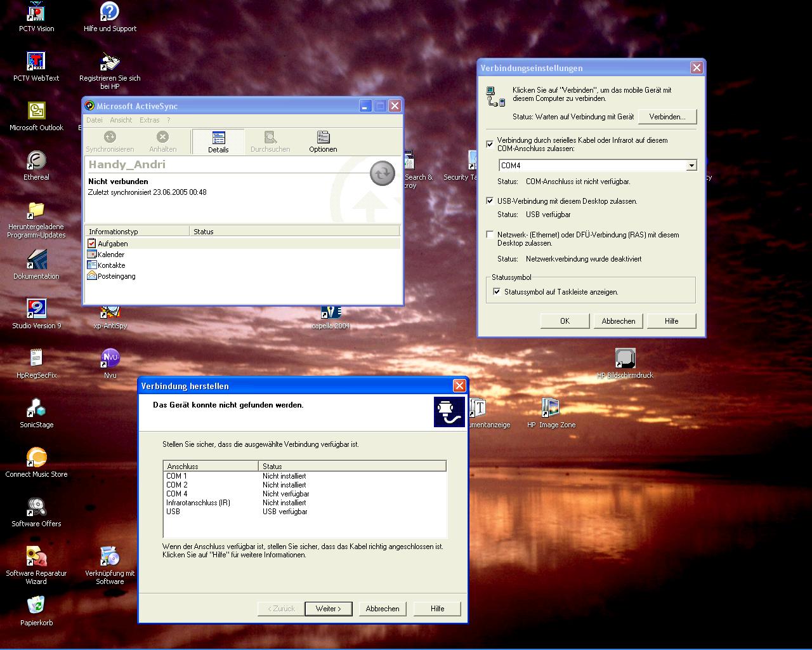Launch PCTV WebText from the desktop

(x=36, y=67)
